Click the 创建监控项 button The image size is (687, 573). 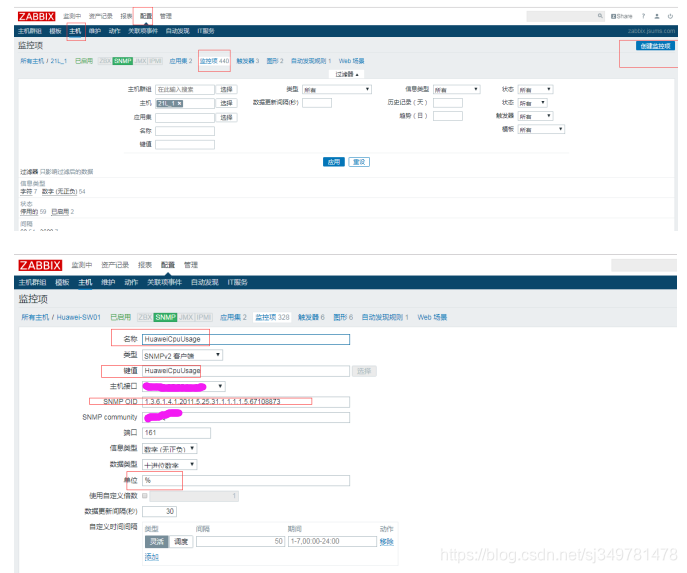(x=655, y=46)
